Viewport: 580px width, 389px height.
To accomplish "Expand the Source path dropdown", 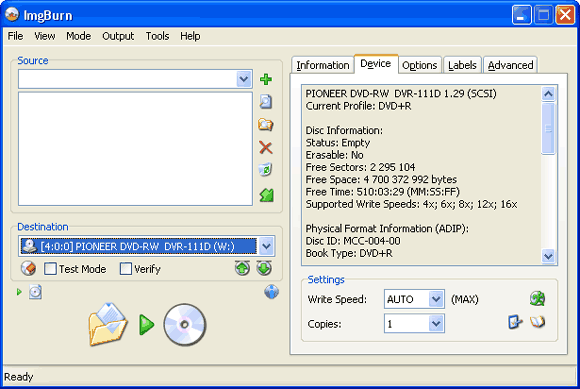I will tap(244, 79).
